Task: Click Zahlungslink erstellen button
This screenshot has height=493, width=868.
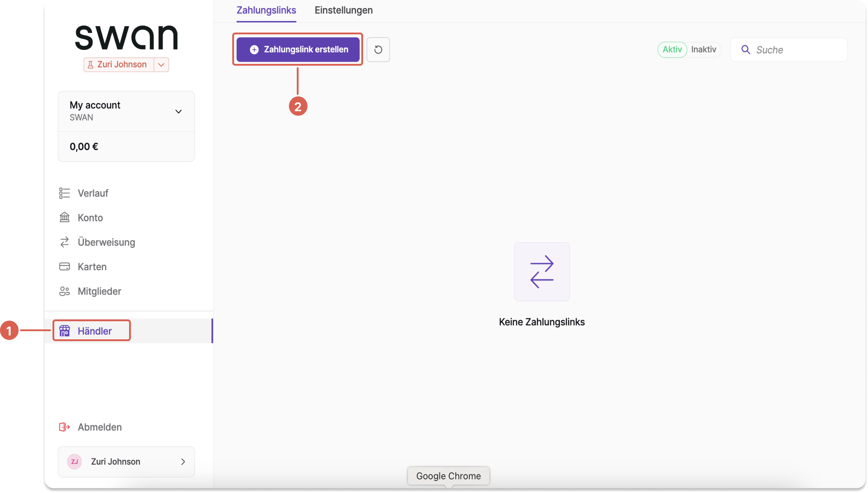Action: [298, 50]
